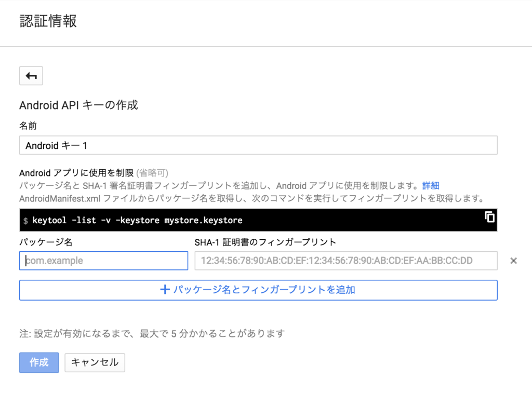This screenshot has width=532, height=393.
Task: Click the back arrow to return
Action: (x=31, y=75)
